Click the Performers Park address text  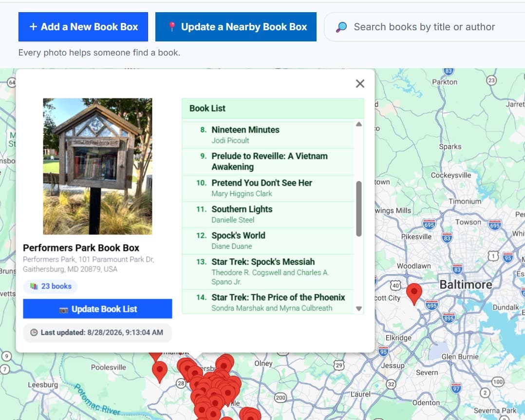pos(89,264)
